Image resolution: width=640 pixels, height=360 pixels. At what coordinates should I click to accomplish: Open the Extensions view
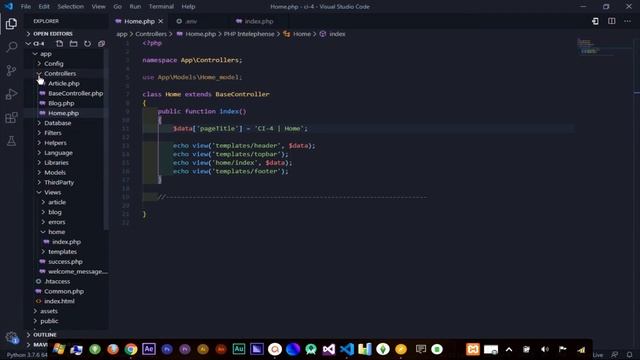(x=11, y=118)
